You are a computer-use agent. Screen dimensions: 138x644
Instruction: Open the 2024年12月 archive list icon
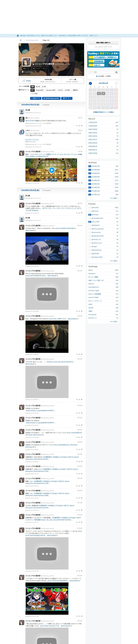pyautogui.click(x=90, y=166)
